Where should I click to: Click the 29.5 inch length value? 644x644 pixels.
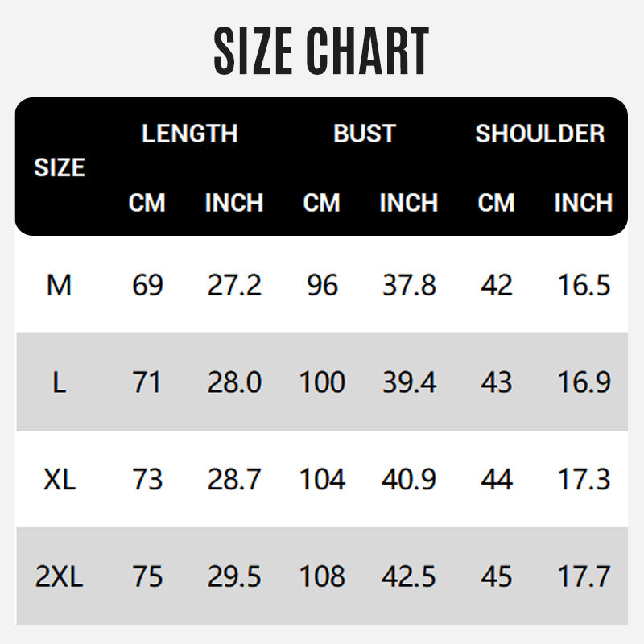click(x=234, y=577)
